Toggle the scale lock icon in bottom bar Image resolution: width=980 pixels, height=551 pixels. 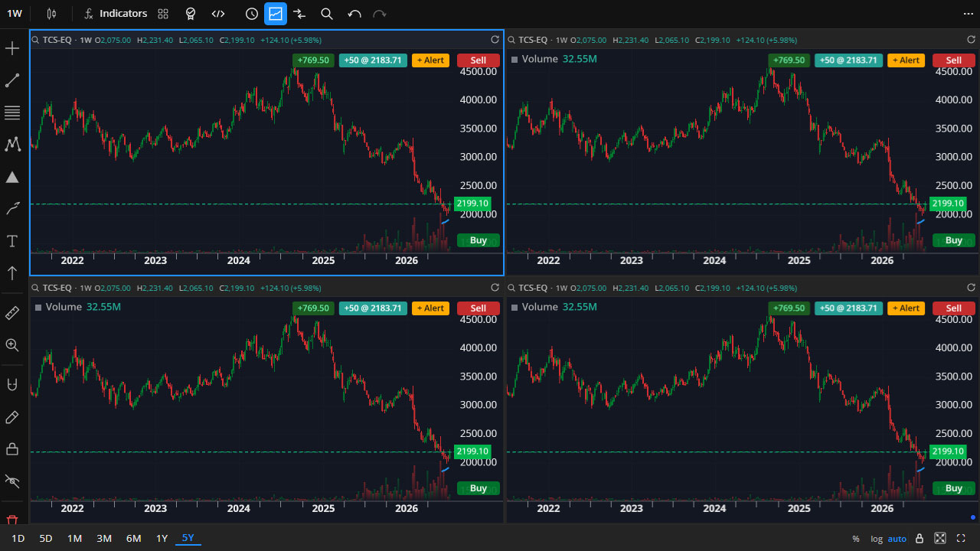coord(920,538)
